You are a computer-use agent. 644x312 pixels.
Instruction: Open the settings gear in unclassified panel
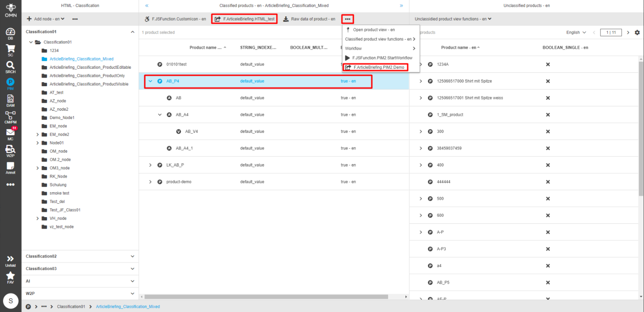point(637,32)
